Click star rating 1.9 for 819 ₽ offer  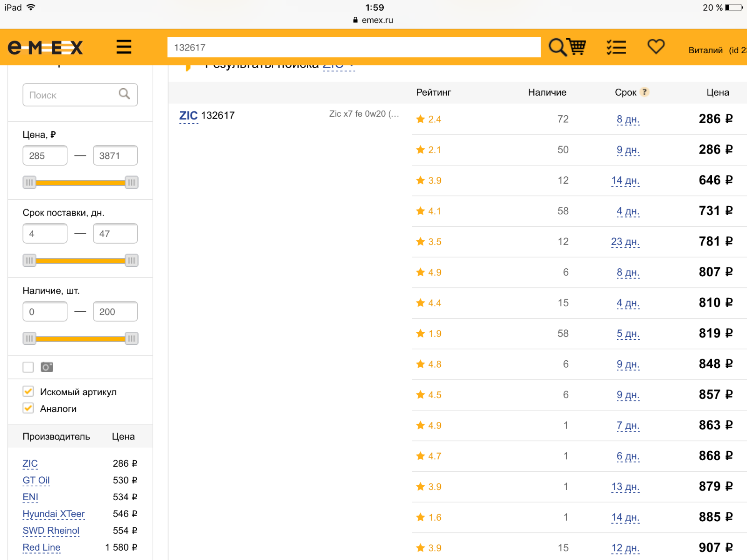429,334
